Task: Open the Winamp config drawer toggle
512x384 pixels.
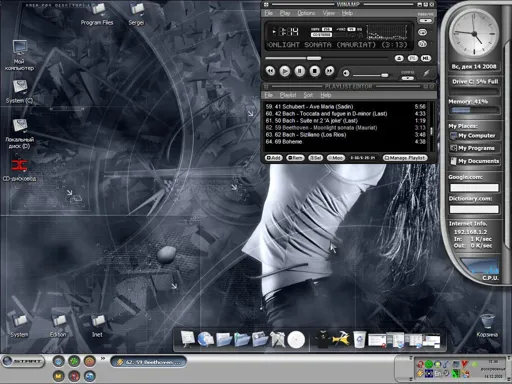Action: pyautogui.click(x=407, y=78)
